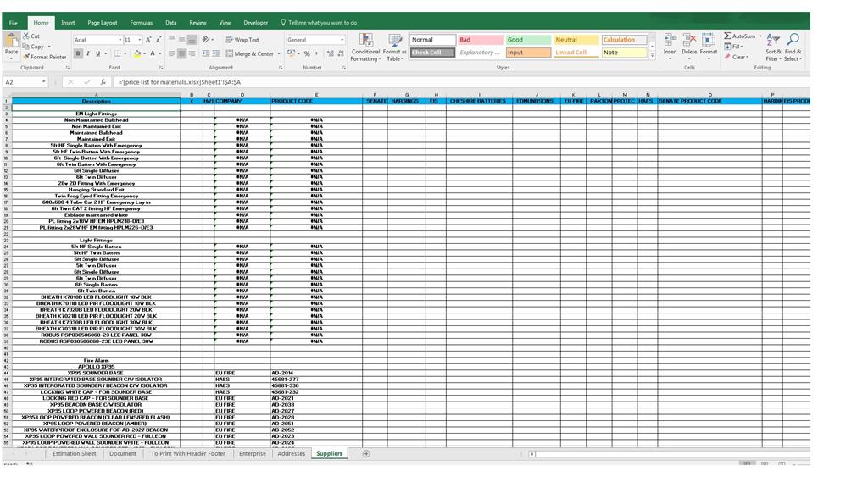Open the font name dropdown showing Arial
868x488 pixels.
(x=120, y=40)
